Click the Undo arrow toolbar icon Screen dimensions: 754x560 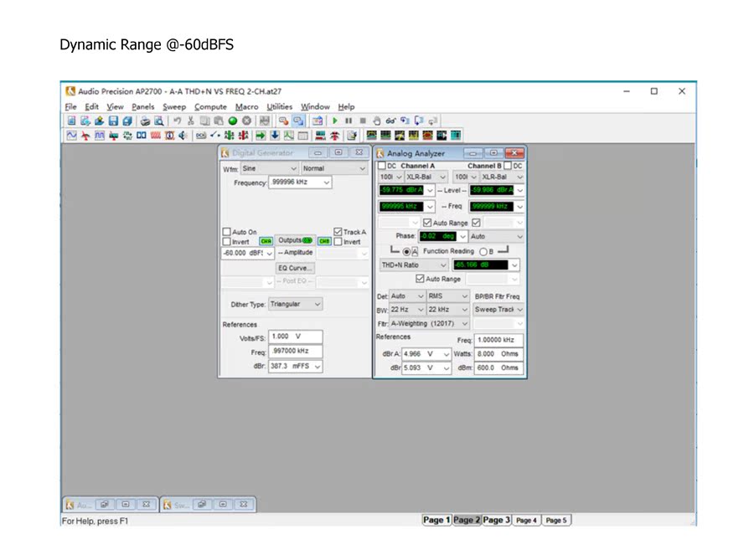[177, 121]
